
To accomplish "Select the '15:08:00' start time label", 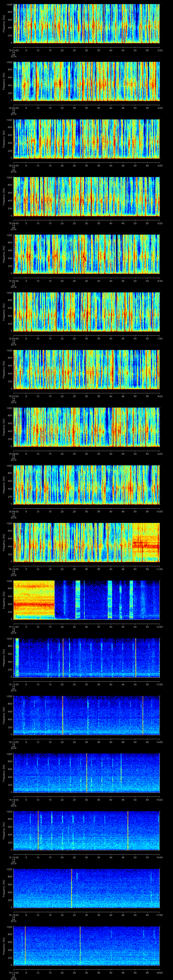I will (x=14, y=454).
